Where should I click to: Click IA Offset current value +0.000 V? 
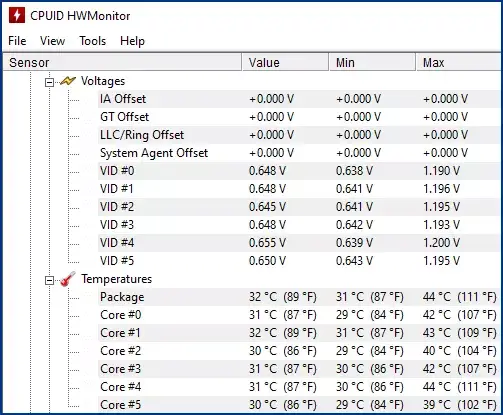tap(272, 99)
